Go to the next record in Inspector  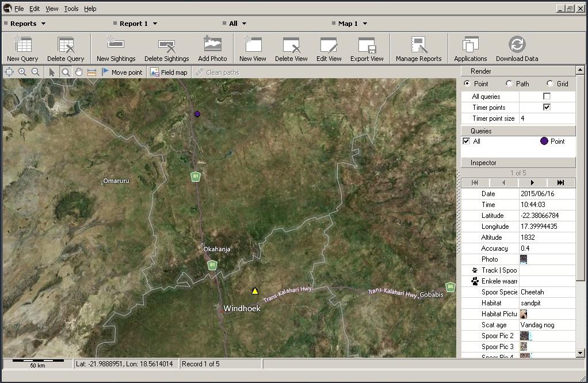[532, 183]
